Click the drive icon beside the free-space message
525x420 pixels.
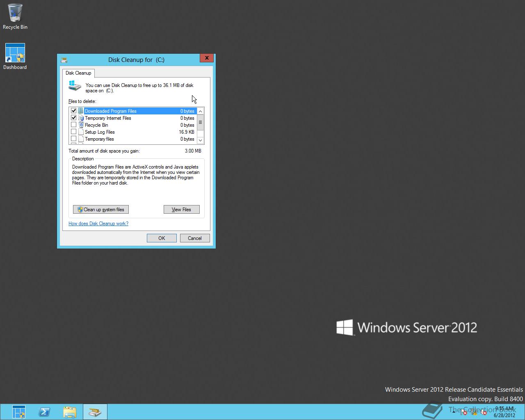75,86
